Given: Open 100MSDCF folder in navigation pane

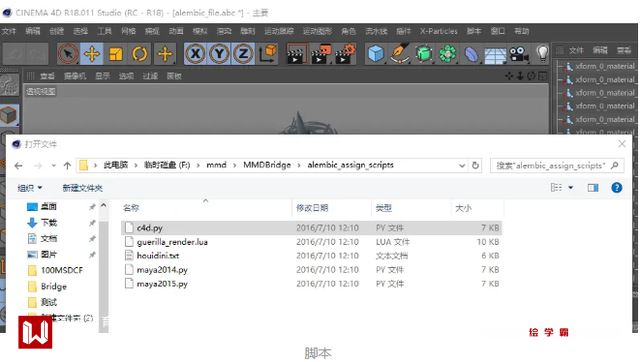Looking at the screenshot, I should point(61,270).
